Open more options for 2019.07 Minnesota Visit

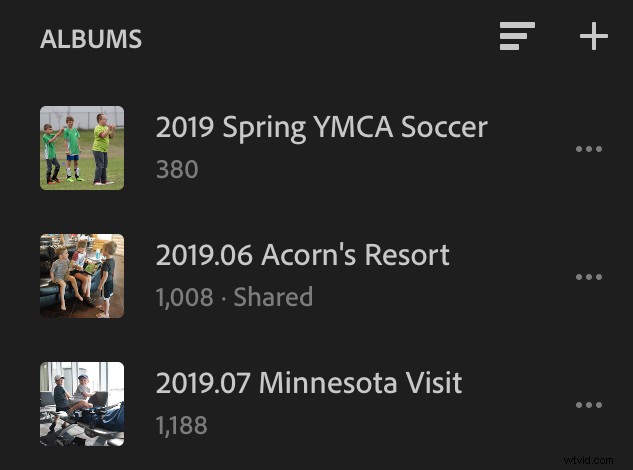click(x=589, y=405)
